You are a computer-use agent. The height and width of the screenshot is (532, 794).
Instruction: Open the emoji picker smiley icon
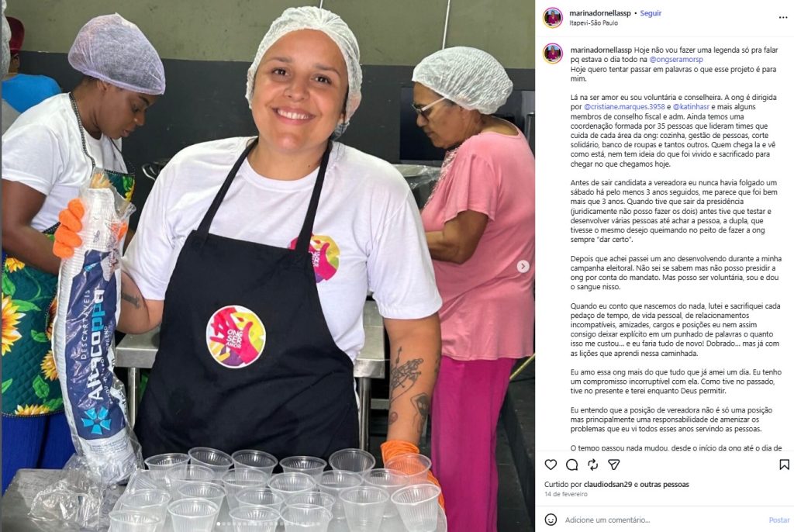[x=551, y=520]
